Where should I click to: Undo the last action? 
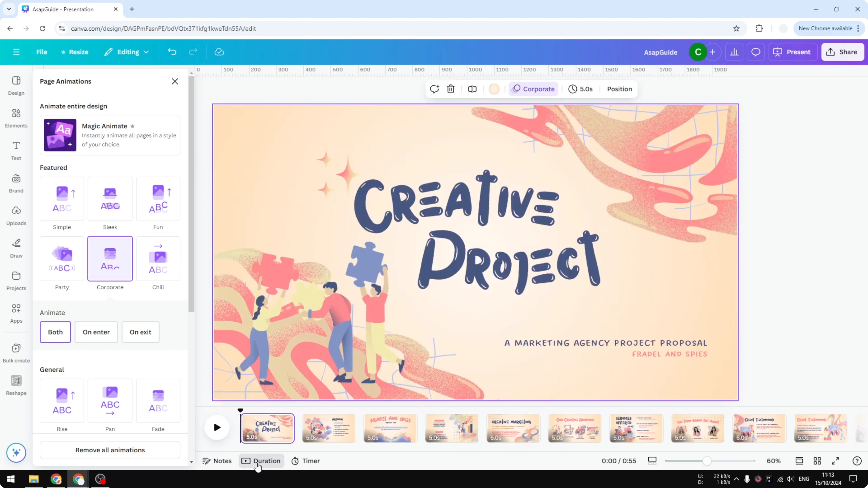(172, 52)
